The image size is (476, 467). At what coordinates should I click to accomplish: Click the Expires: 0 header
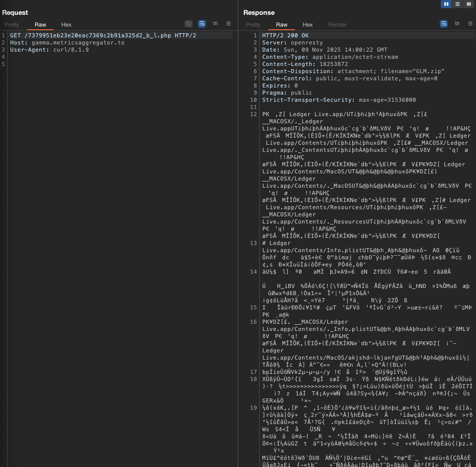pos(280,85)
